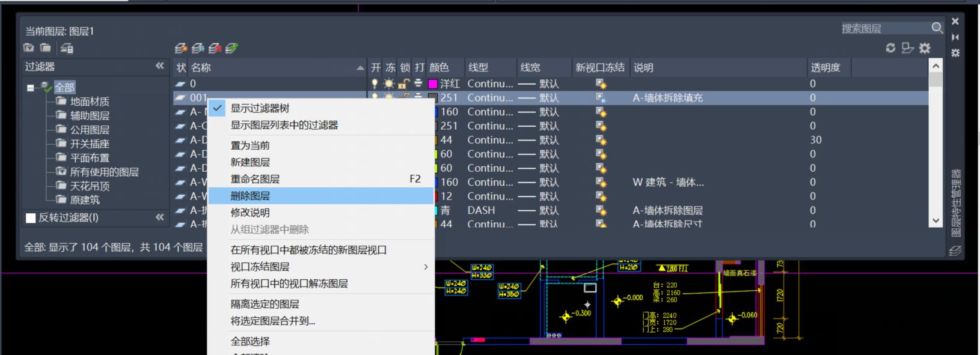Click the New Layer toolbar icon
The width and height of the screenshot is (980, 355).
pos(181,48)
